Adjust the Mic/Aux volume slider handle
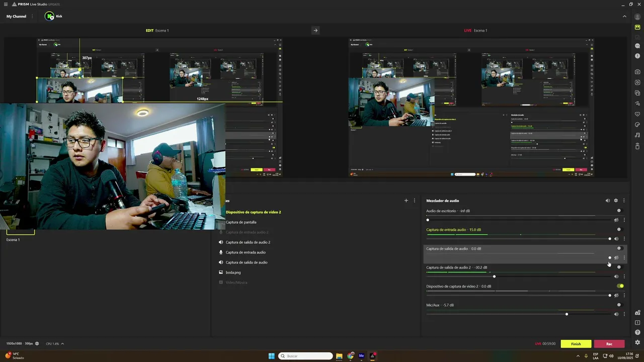 pyautogui.click(x=567, y=314)
